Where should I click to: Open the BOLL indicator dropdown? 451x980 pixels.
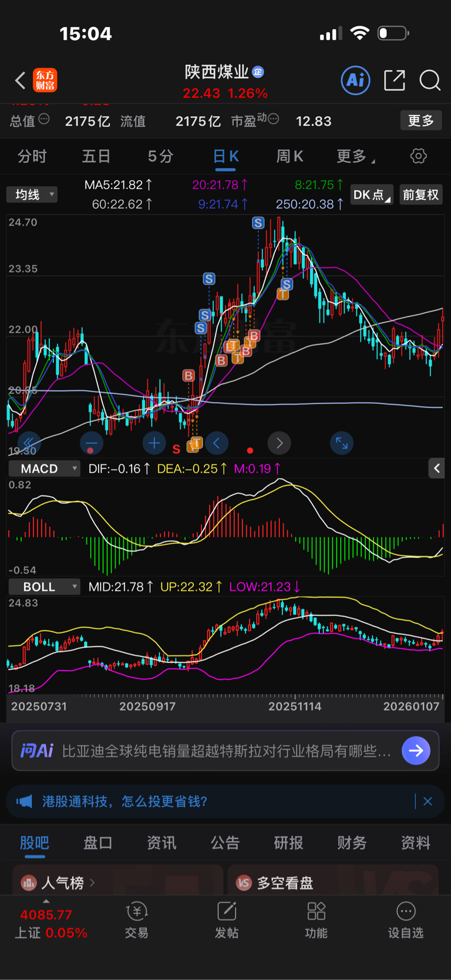44,587
